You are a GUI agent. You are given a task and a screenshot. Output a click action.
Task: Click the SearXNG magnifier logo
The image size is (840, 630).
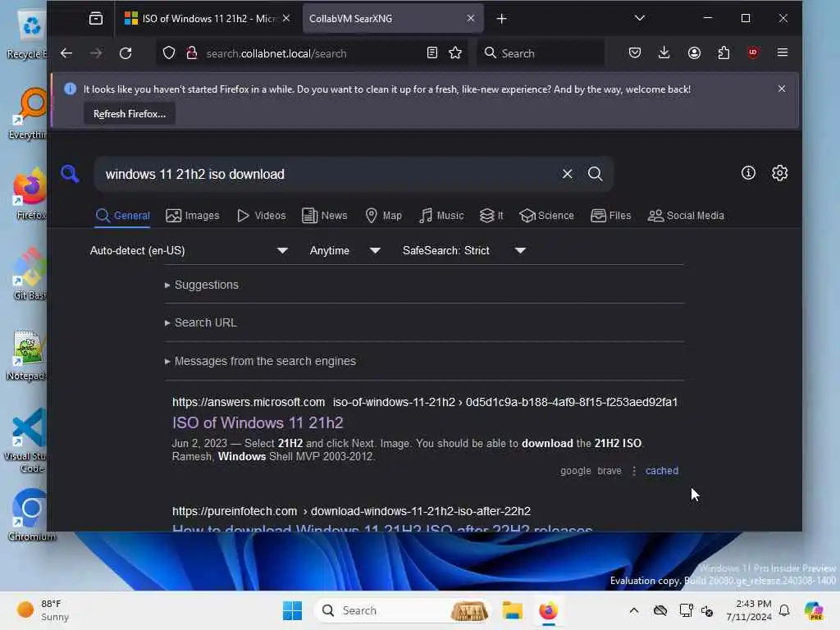pos(71,174)
